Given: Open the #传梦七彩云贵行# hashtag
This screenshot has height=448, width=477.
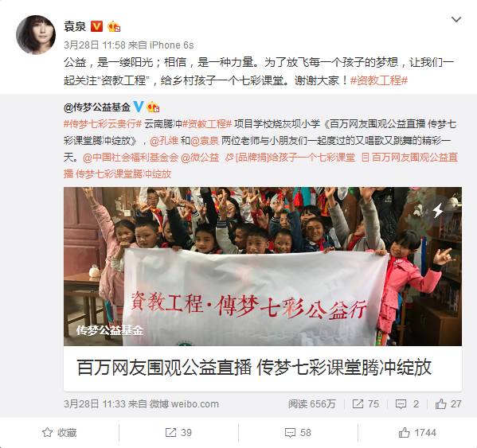Looking at the screenshot, I should pyautogui.click(x=103, y=124).
